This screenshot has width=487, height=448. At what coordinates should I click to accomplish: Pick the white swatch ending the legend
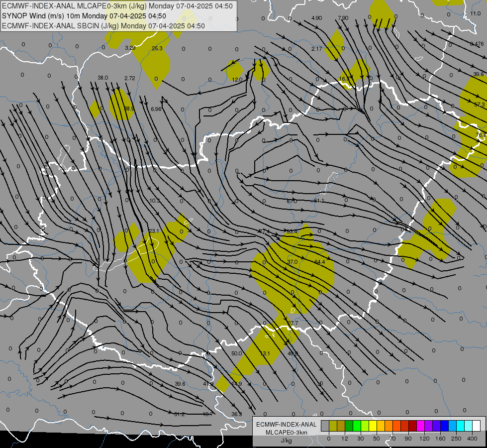point(476,426)
